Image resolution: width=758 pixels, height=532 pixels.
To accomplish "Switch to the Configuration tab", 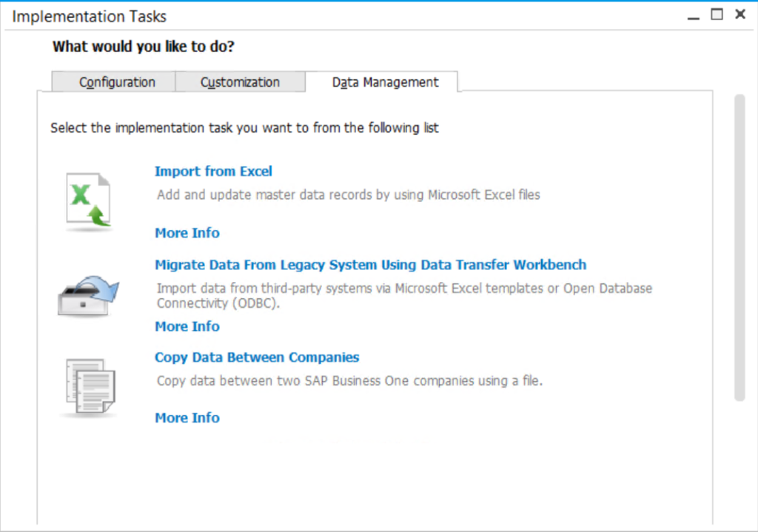I will (x=113, y=82).
